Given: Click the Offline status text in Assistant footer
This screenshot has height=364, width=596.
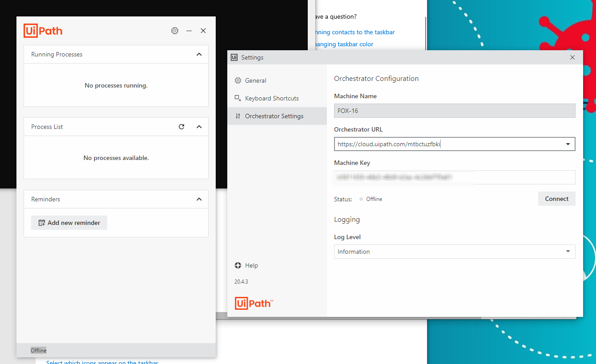Looking at the screenshot, I should click(x=39, y=351).
